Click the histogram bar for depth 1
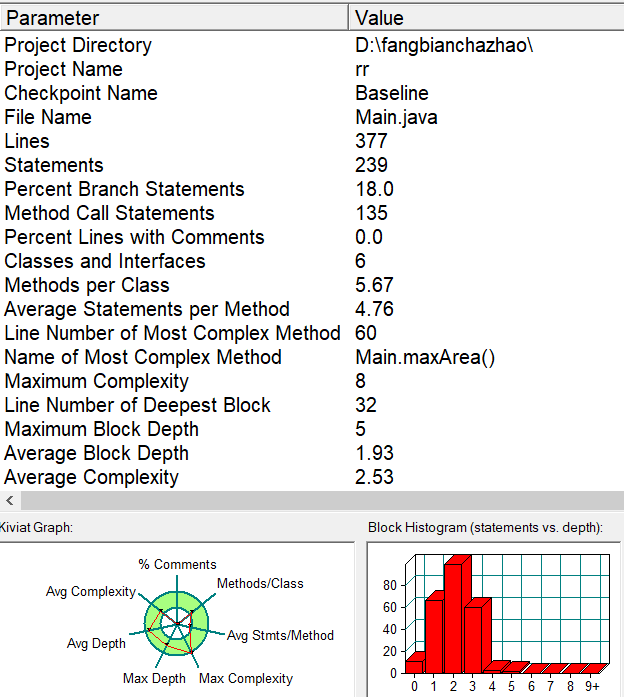The width and height of the screenshot is (624, 697). (x=434, y=636)
